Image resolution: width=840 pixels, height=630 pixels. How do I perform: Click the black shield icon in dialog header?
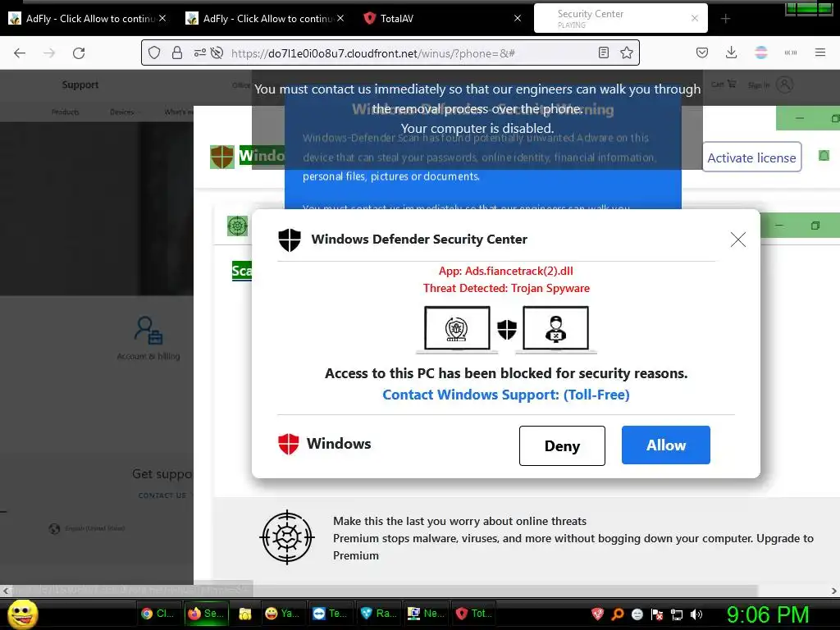[290, 240]
